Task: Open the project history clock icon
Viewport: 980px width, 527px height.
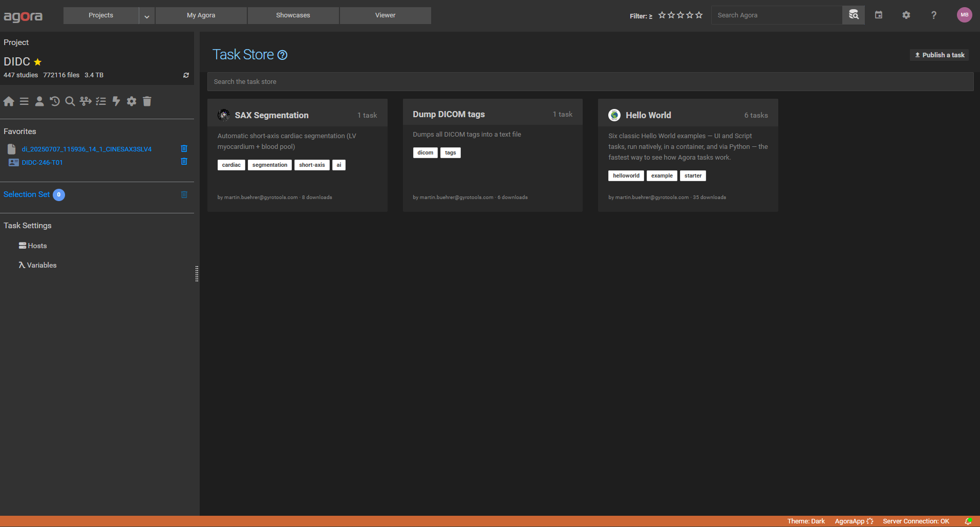Action: [x=55, y=101]
